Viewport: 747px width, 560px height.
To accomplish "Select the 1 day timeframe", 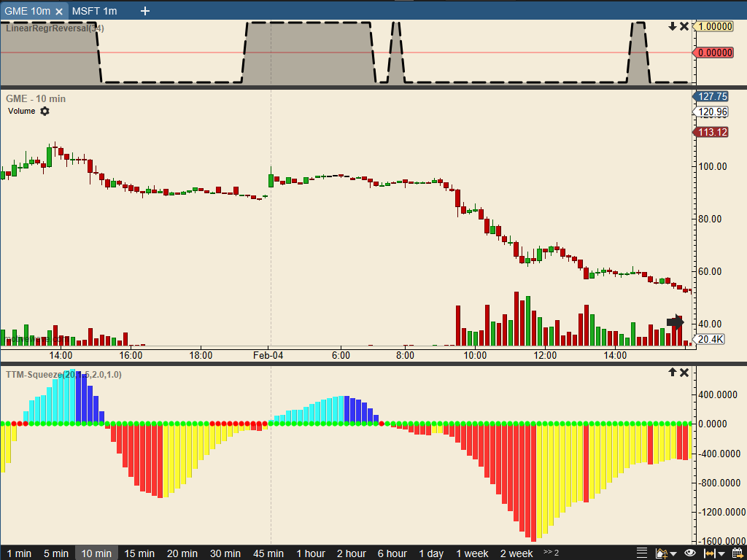I will tap(432, 553).
